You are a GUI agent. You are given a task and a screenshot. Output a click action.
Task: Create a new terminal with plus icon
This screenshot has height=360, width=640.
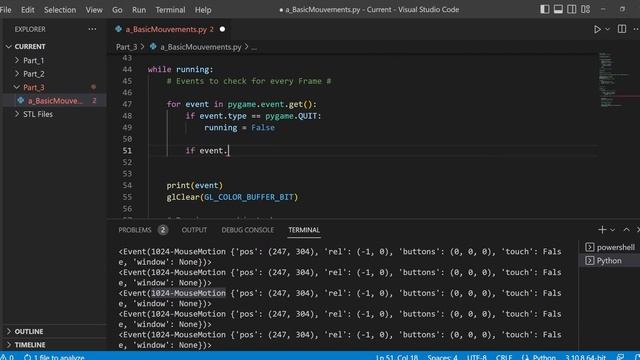pyautogui.click(x=602, y=230)
